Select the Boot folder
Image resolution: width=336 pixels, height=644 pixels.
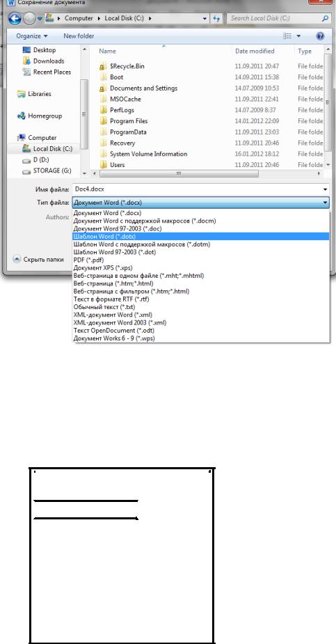(x=116, y=77)
